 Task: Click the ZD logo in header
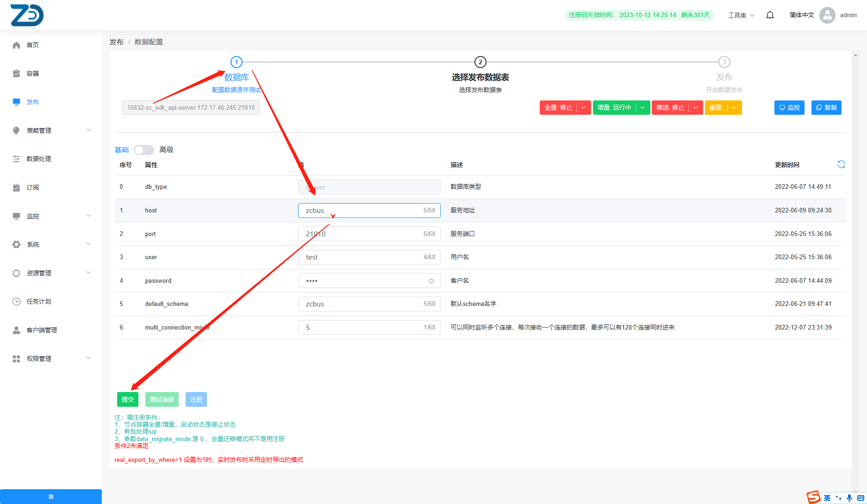(x=27, y=15)
